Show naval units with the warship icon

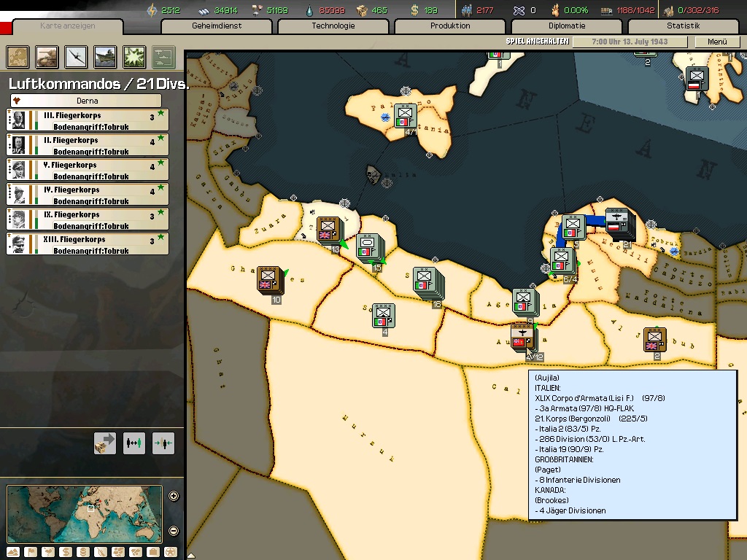click(x=105, y=57)
